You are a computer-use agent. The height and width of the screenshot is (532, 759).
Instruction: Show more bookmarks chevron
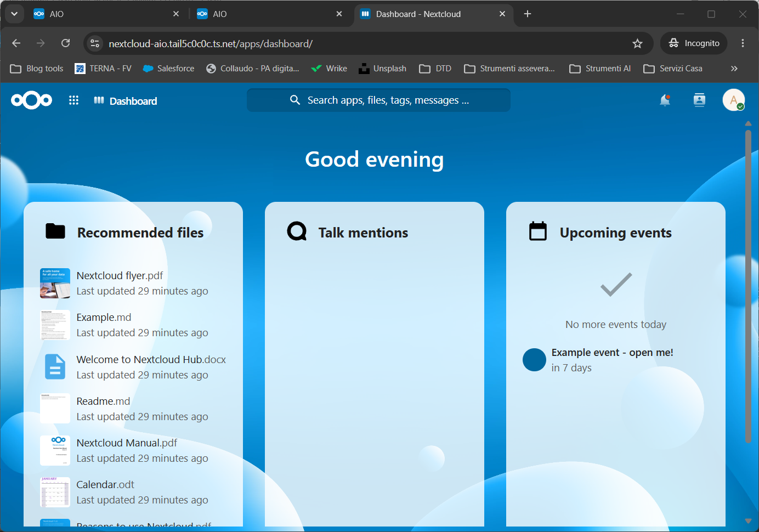pyautogui.click(x=734, y=69)
